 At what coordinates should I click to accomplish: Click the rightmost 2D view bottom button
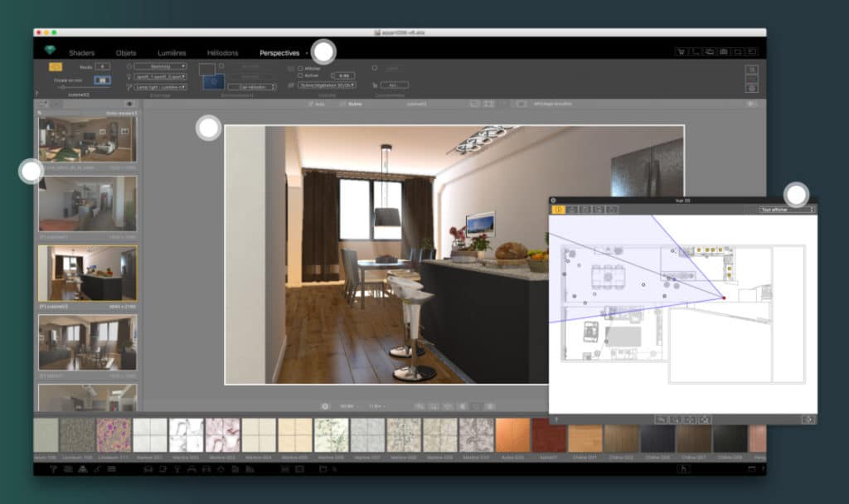tap(808, 419)
